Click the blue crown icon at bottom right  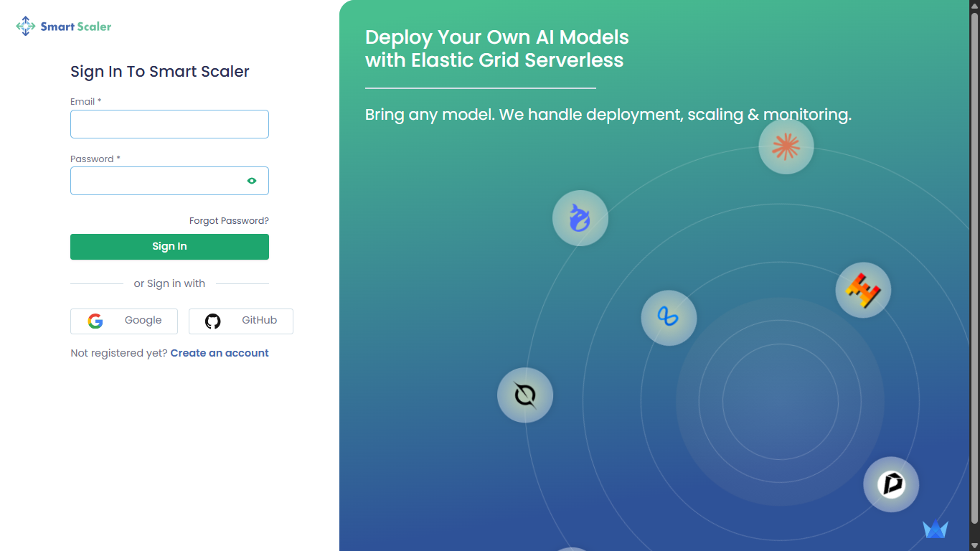tap(935, 529)
